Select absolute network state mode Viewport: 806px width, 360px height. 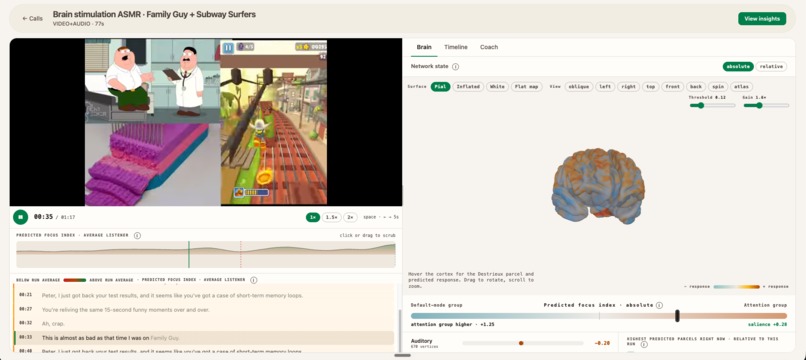coord(738,66)
